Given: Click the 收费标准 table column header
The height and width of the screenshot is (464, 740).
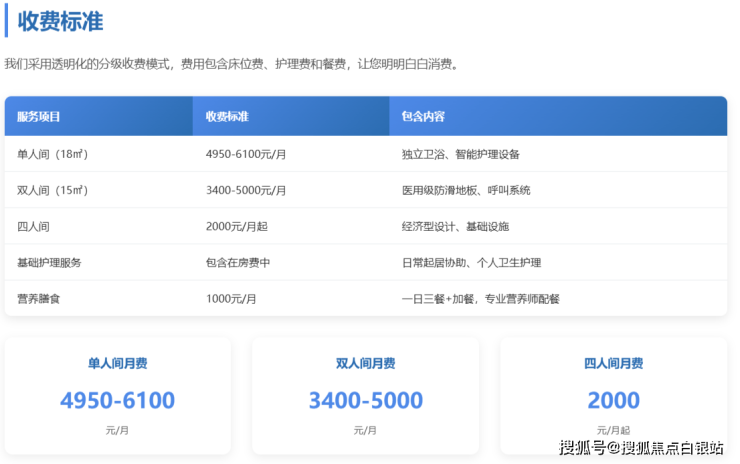Looking at the screenshot, I should [x=227, y=117].
